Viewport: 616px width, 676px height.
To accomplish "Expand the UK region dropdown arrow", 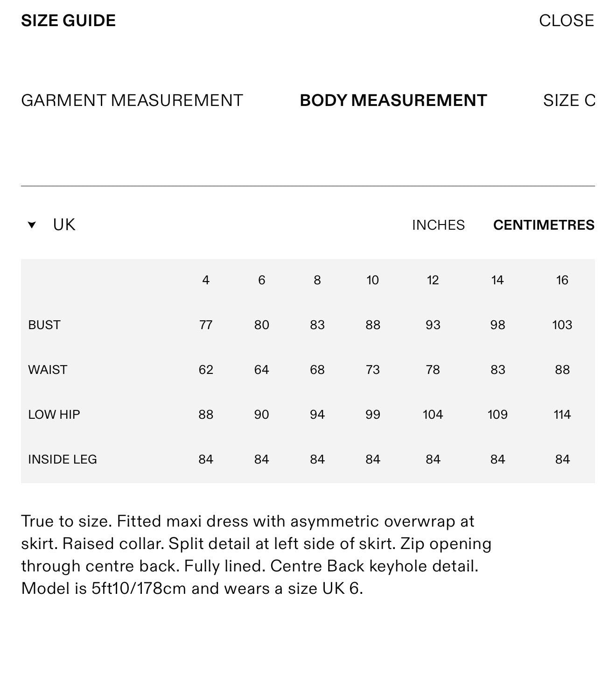I will tap(32, 225).
